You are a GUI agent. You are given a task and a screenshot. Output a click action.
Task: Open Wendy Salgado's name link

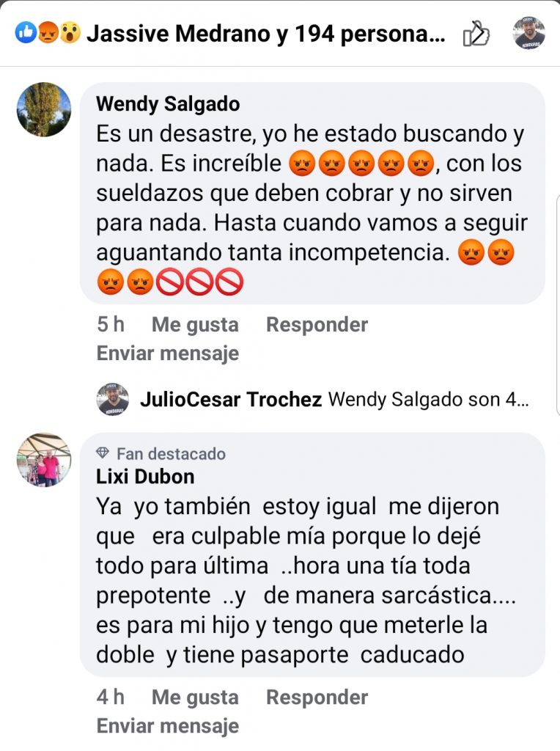[168, 104]
